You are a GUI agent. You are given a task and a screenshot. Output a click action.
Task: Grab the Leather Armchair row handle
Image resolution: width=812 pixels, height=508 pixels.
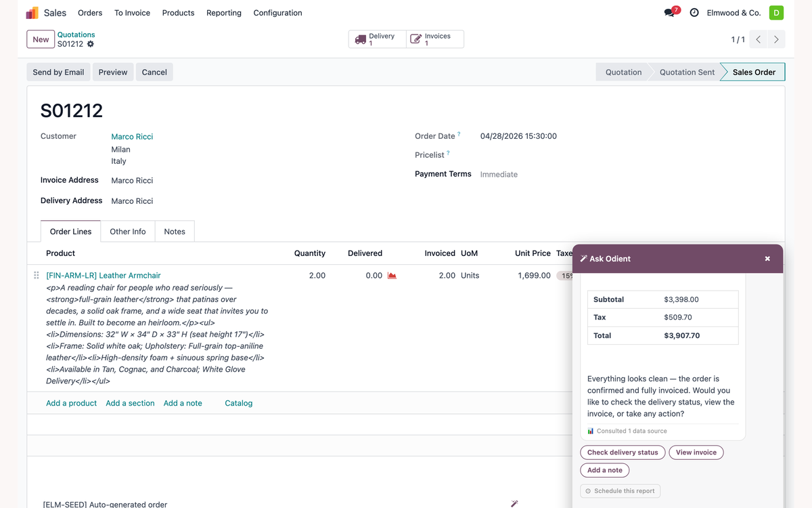(37, 276)
